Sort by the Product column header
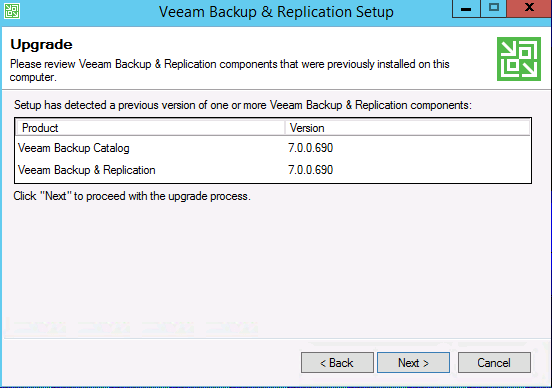Viewport: 552px width, 388px height. pyautogui.click(x=150, y=128)
